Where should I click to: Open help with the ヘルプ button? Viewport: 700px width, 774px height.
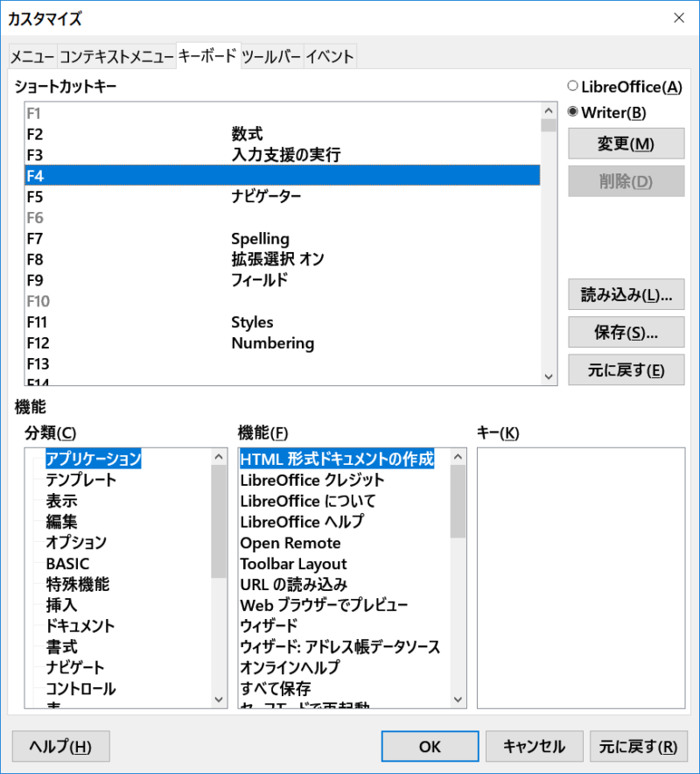[60, 747]
